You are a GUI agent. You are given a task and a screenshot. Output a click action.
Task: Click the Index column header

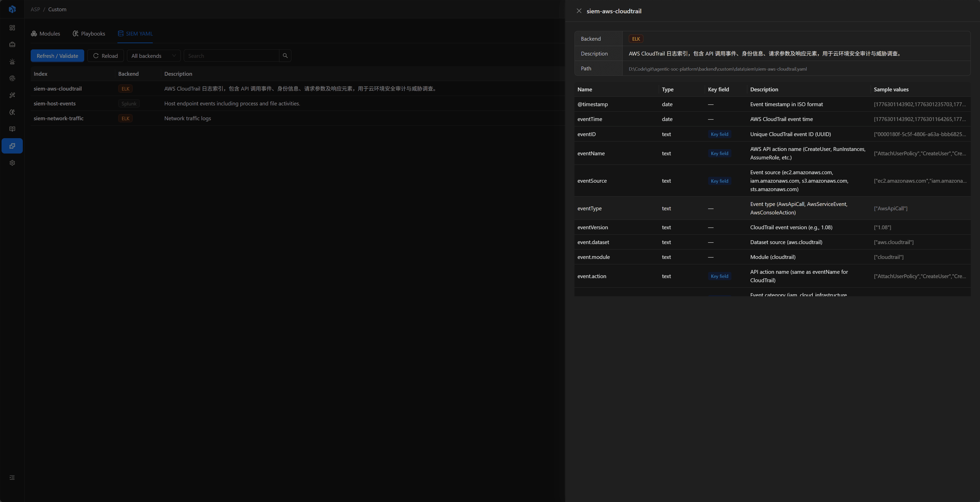(x=41, y=74)
